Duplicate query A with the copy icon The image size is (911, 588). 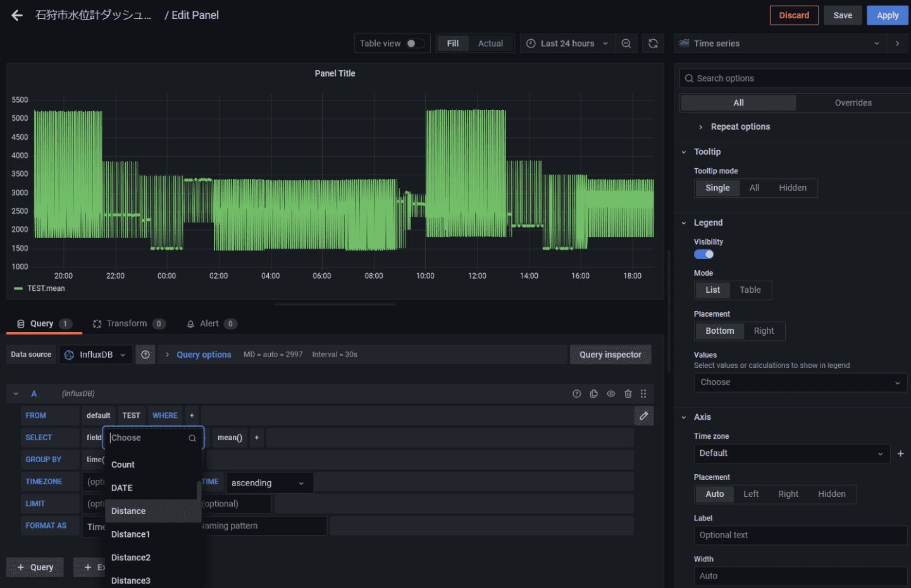point(593,394)
